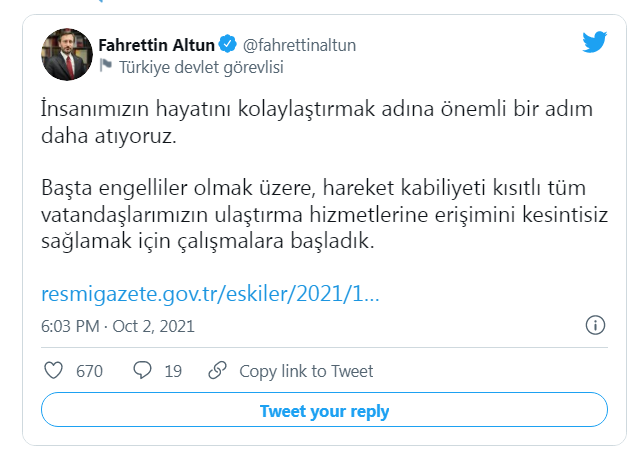
Task: Click the blue verified badge
Action: 228,45
